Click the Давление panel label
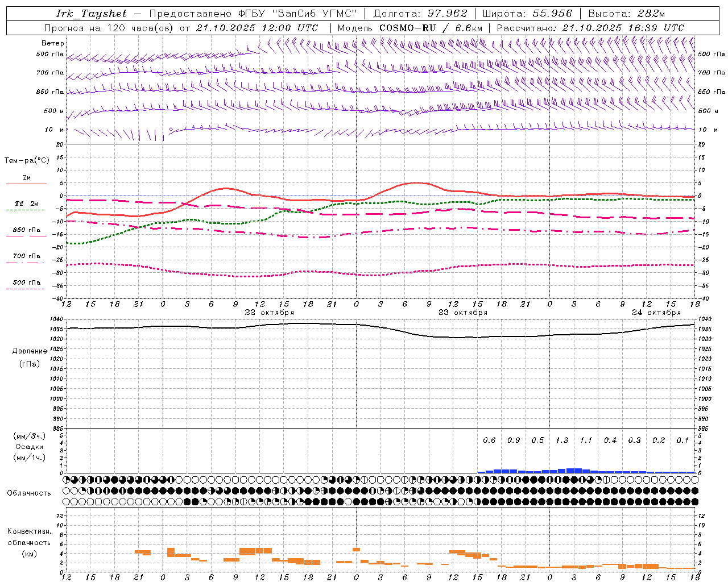Viewport: 728px width, 582px height. pyautogui.click(x=30, y=351)
